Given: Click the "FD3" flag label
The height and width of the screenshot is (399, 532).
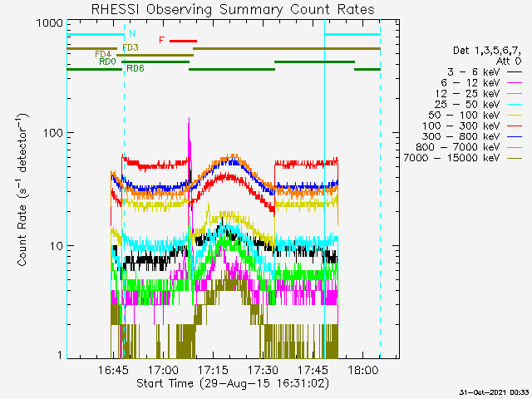Looking at the screenshot, I should (131, 47).
